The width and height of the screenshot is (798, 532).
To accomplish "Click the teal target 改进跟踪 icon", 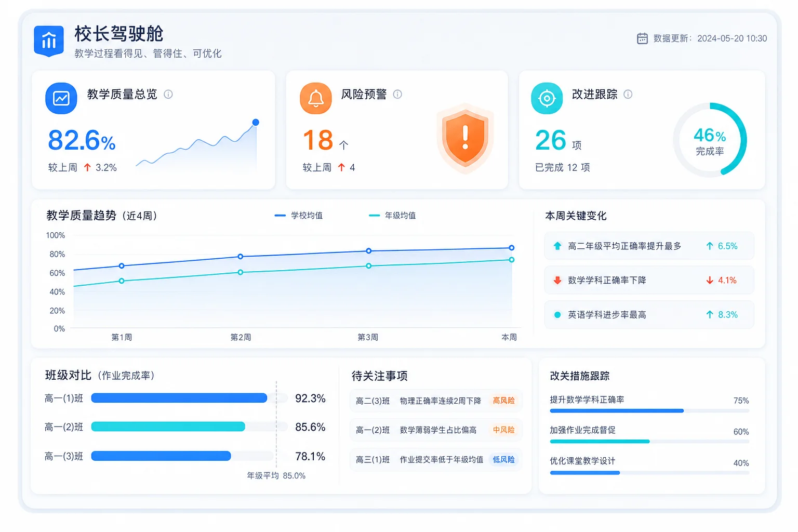I will coord(547,98).
